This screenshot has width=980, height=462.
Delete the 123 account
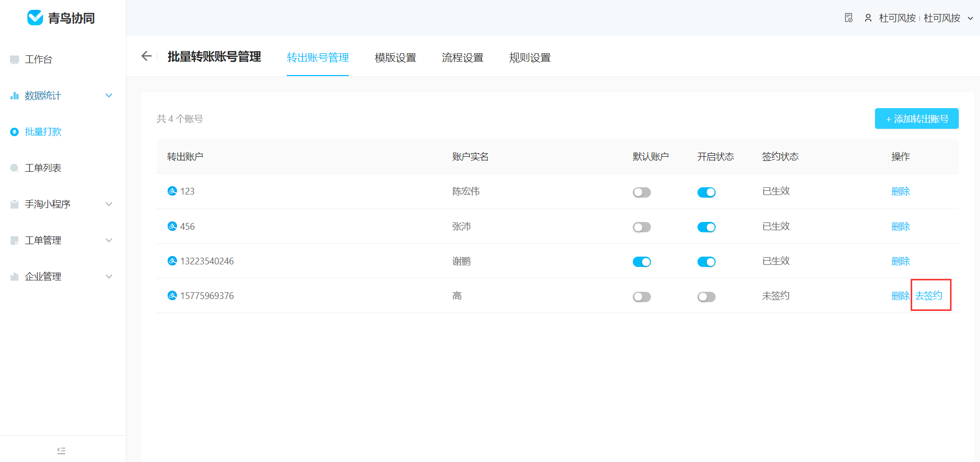900,191
